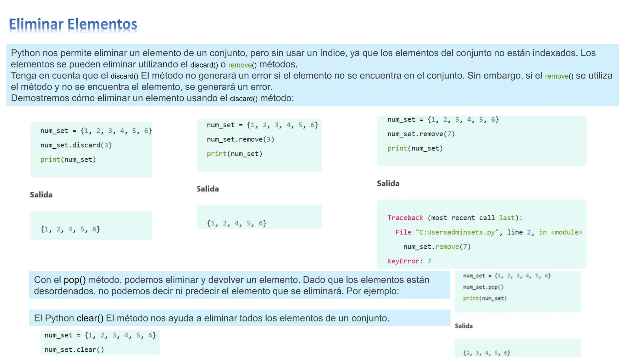Click 'Salida' heading under the pop example
The width and height of the screenshot is (644, 362).
464,326
